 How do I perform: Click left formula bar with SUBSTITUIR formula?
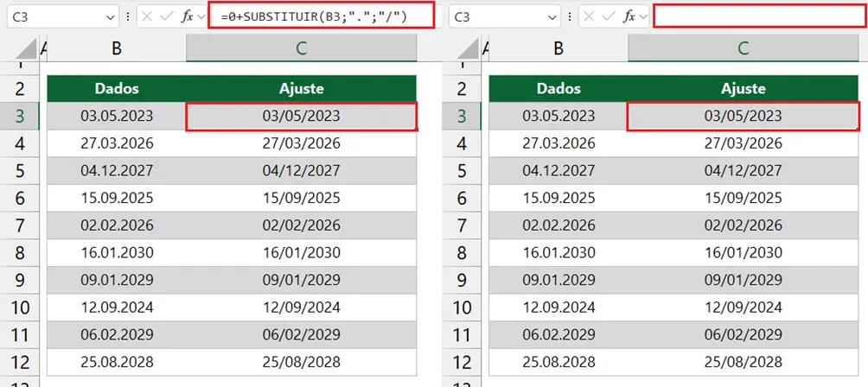coord(322,16)
